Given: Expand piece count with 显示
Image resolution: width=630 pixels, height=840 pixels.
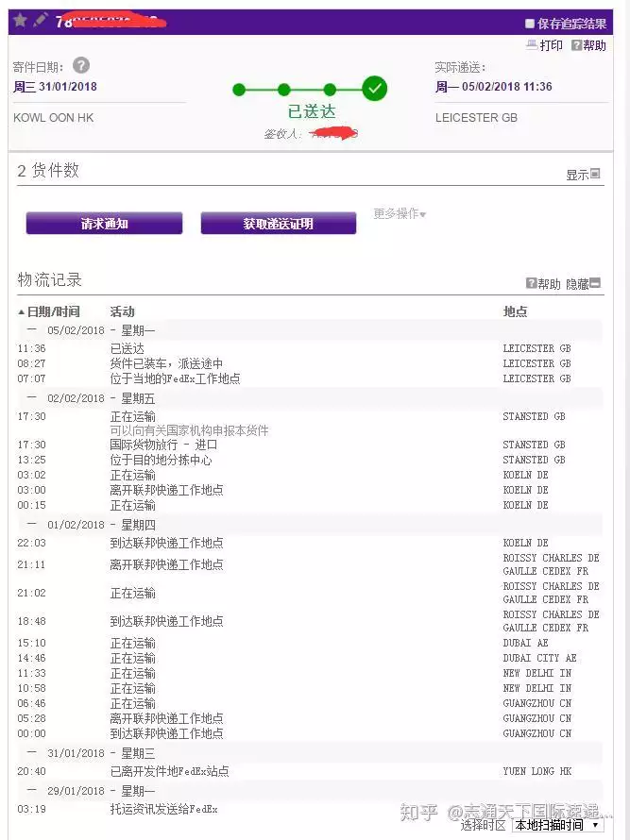Looking at the screenshot, I should [583, 175].
